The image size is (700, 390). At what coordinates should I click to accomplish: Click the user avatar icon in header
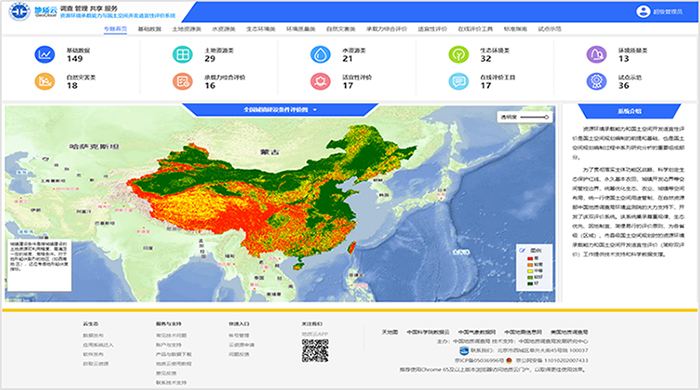[x=643, y=11]
